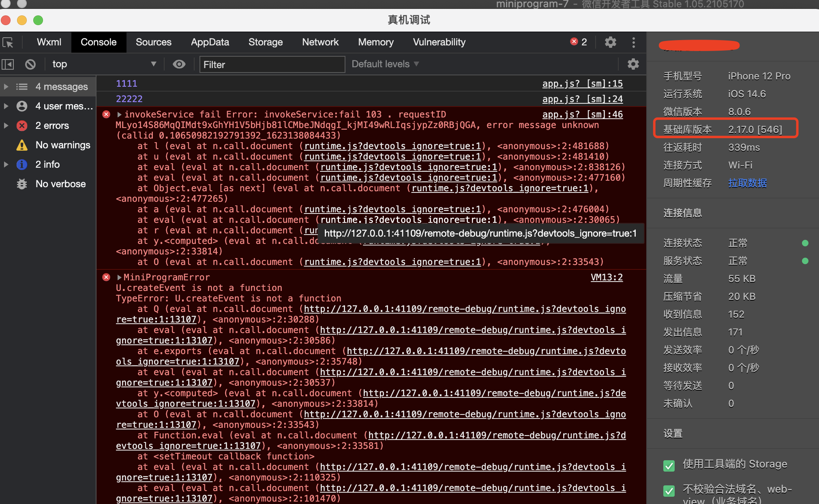The height and width of the screenshot is (504, 819).
Task: Clear console with the ban icon
Action: pos(30,64)
